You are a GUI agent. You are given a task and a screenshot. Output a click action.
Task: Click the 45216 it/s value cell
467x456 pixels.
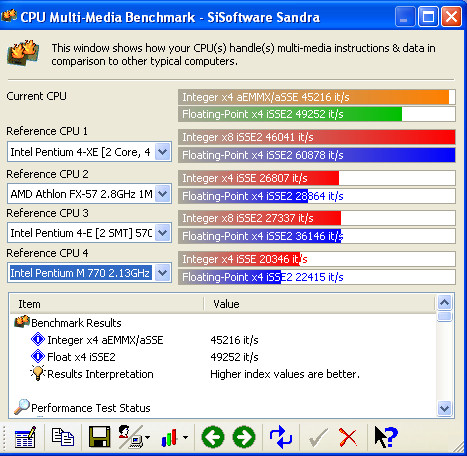(234, 340)
